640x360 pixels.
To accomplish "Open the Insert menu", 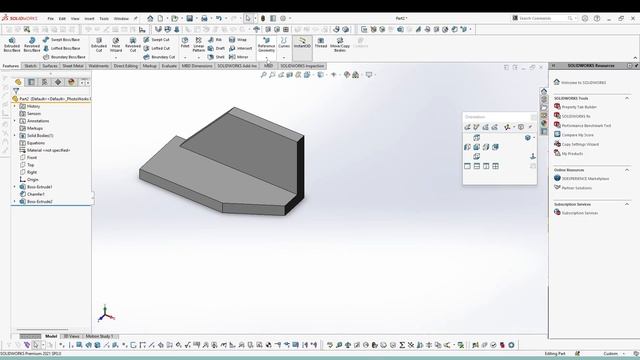I will tap(89, 18).
